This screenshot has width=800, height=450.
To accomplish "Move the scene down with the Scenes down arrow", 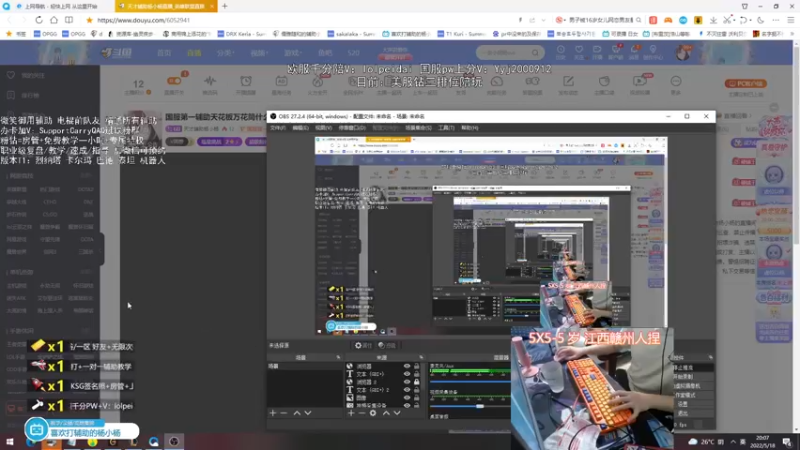I will 308,413.
